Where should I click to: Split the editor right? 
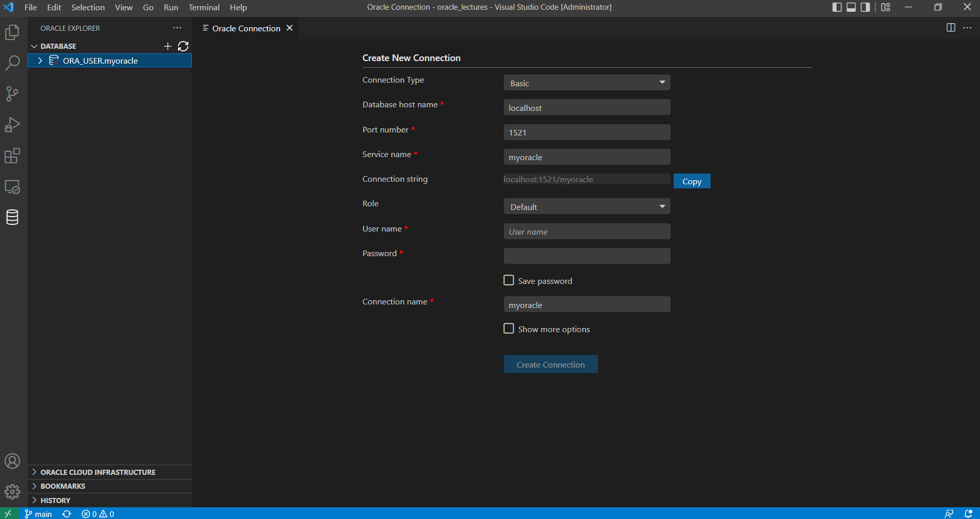coord(951,28)
